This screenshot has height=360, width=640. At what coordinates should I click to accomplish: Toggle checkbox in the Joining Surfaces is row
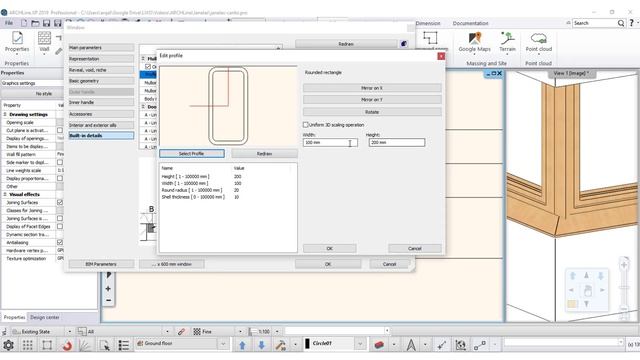pos(60,218)
